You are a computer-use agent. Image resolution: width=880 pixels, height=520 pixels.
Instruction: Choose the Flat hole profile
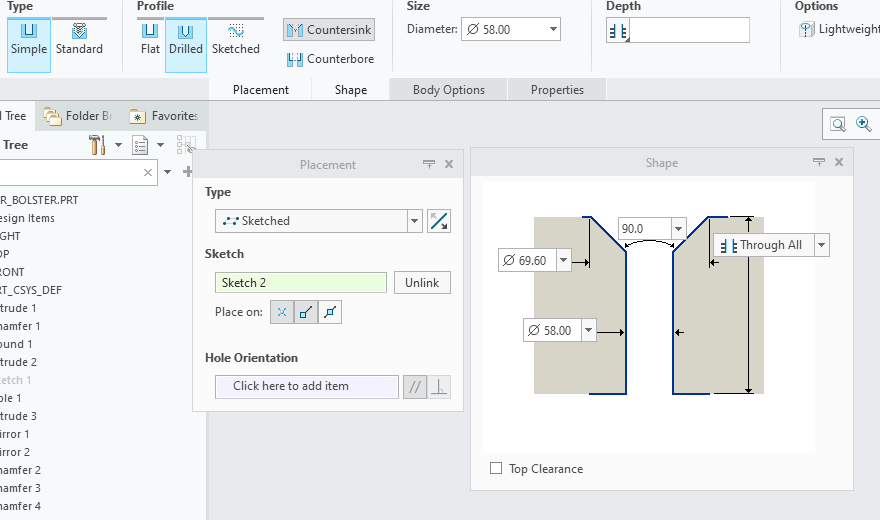point(150,39)
